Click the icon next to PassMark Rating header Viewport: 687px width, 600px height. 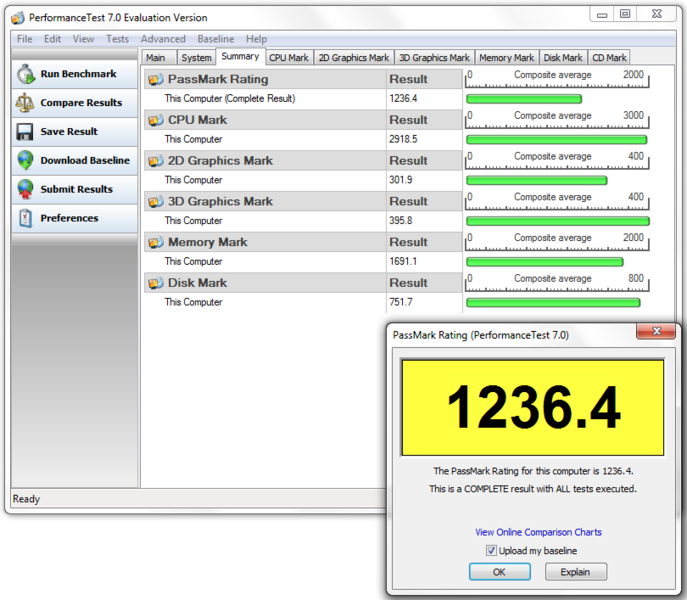point(156,79)
